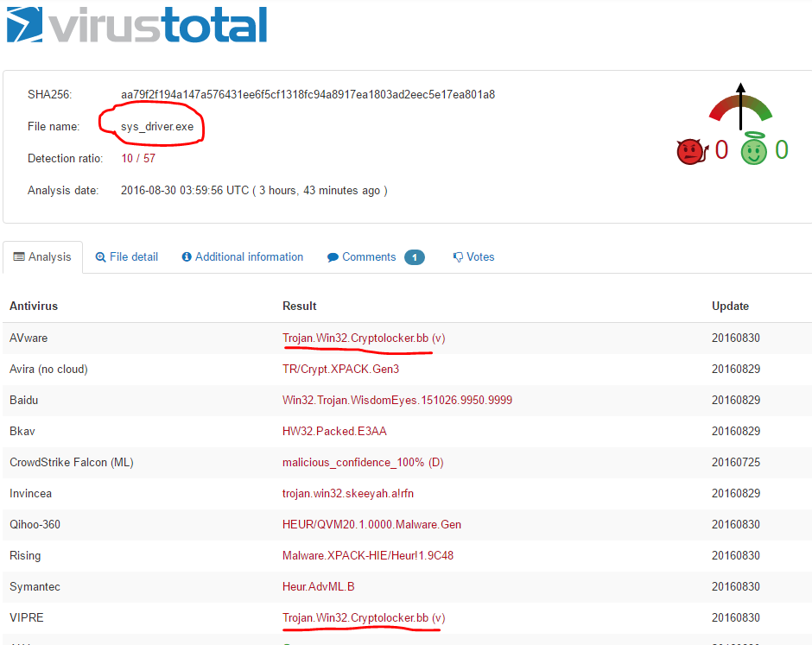Click VIPRE's Trojan.Win32.Cryptolocker.bb result
Screen dimensions: 812x645
(364, 617)
